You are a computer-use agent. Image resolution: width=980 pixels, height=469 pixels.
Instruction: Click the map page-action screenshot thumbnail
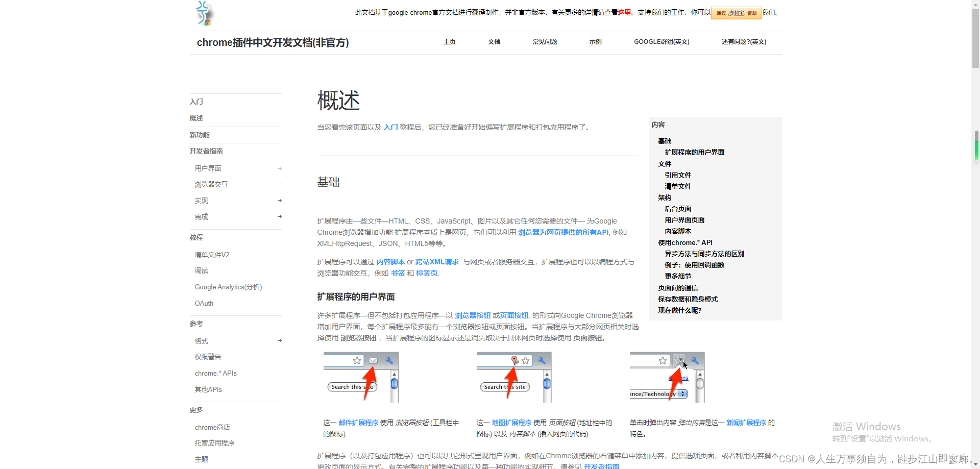tap(513, 377)
